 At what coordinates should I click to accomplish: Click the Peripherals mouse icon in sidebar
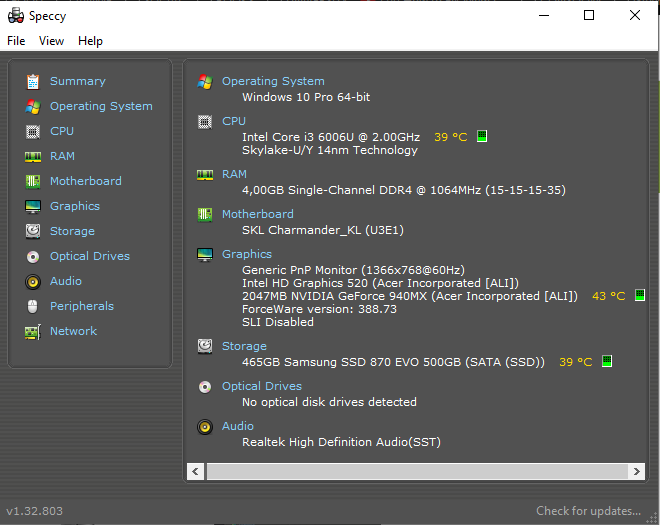pyautogui.click(x=33, y=306)
